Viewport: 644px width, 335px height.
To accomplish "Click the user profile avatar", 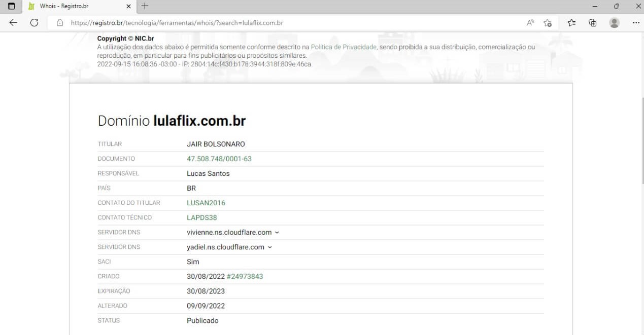I will [614, 23].
